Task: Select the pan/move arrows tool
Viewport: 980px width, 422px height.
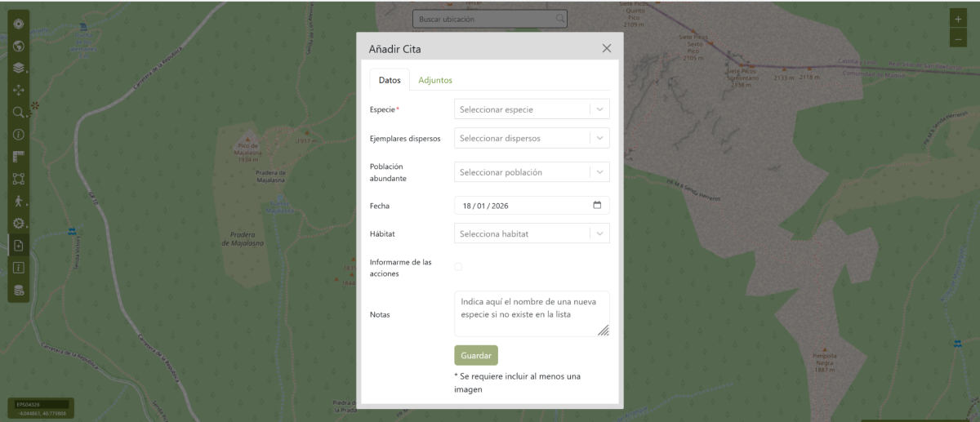Action: pyautogui.click(x=19, y=90)
